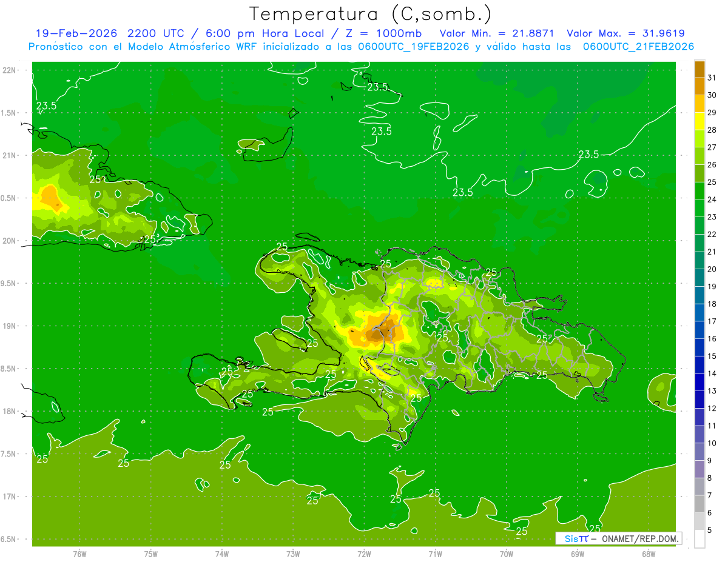Click the "68W" longitude axis label
This screenshot has height=562, width=728.
click(x=649, y=554)
